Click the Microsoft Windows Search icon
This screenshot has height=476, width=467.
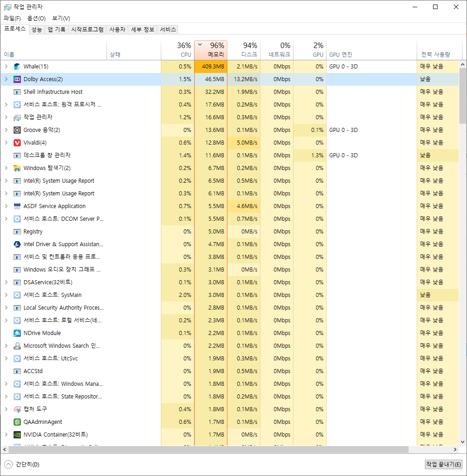tap(17, 346)
